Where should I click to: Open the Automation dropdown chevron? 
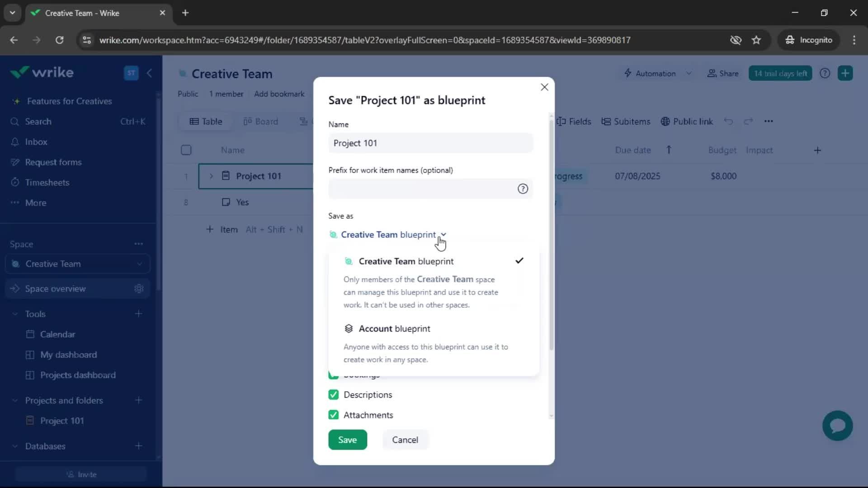[x=689, y=73]
